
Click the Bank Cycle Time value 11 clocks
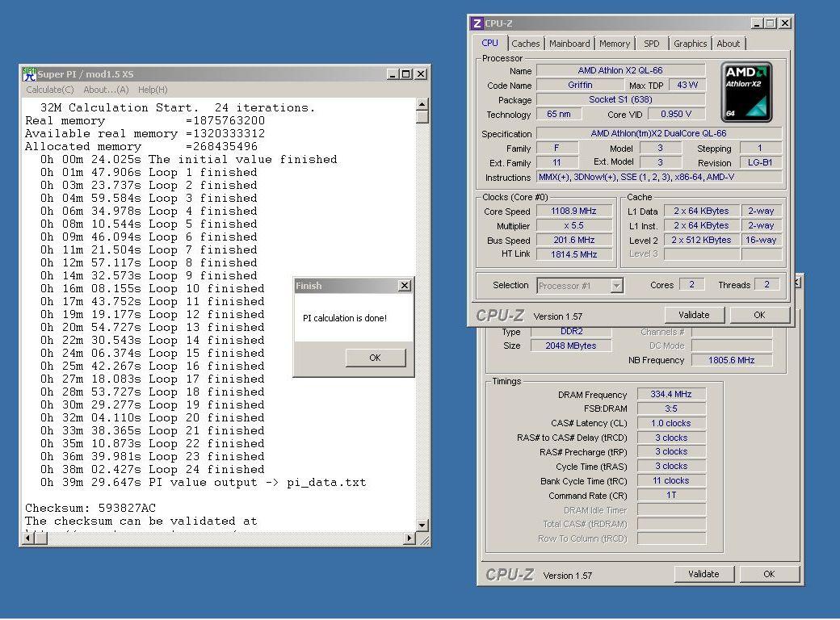[671, 481]
